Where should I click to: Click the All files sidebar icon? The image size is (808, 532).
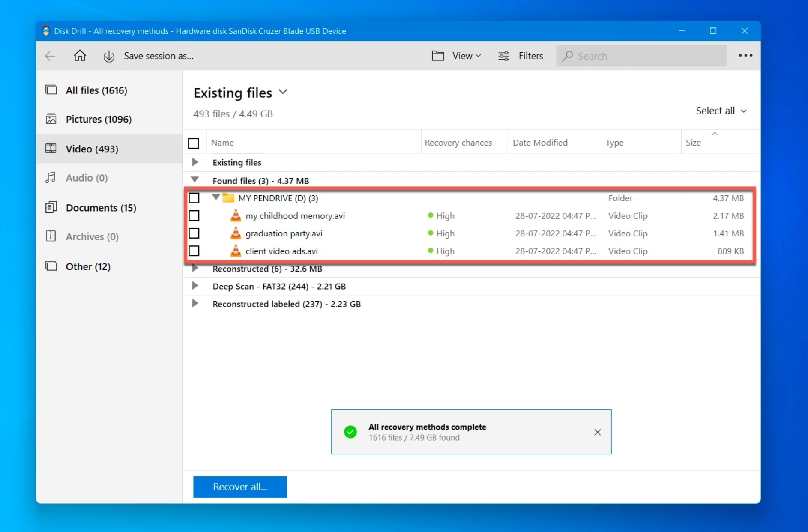(51, 90)
